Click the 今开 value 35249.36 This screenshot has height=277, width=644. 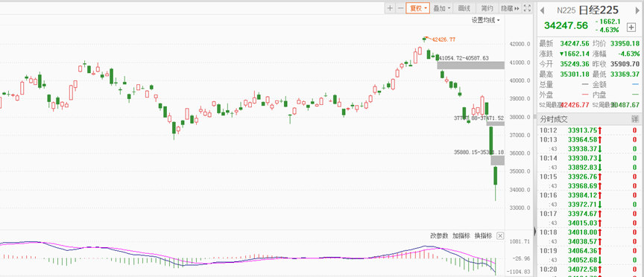575,64
